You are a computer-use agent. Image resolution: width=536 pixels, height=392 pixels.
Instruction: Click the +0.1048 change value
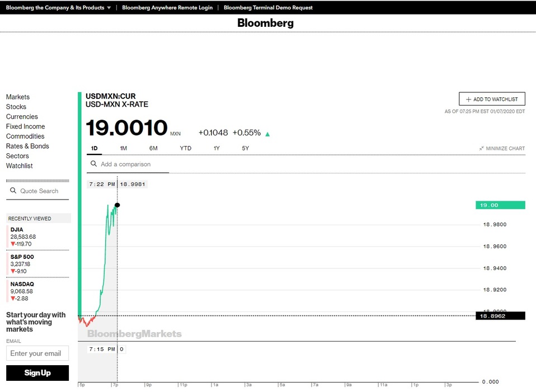(x=213, y=133)
